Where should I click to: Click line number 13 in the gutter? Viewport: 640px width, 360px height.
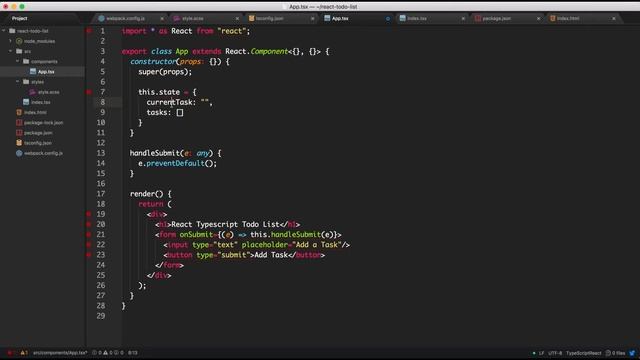pyautogui.click(x=101, y=153)
